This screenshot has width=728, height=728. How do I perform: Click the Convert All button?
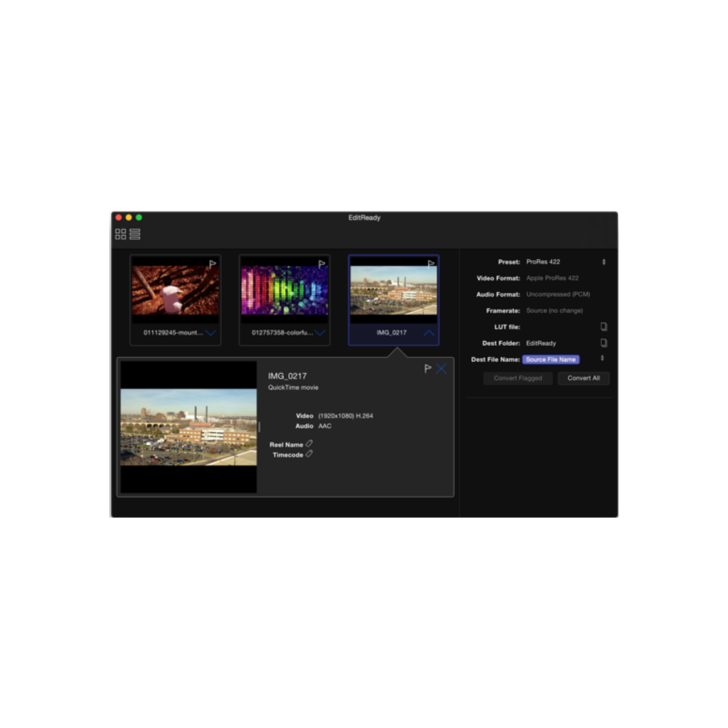(x=584, y=378)
